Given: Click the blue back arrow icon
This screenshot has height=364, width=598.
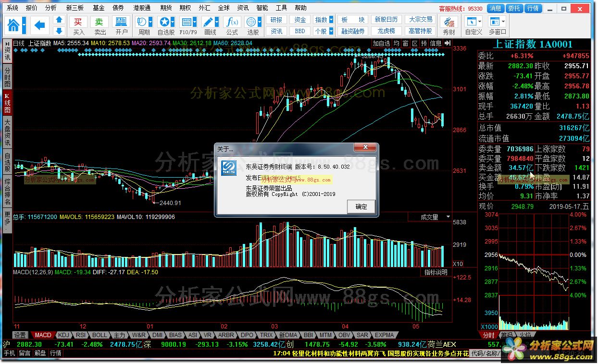Looking at the screenshot, I should pos(40,25).
